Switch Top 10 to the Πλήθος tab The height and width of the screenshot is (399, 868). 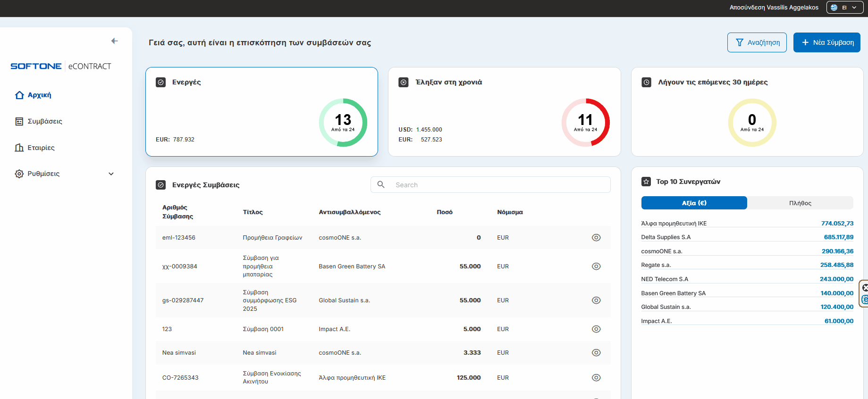pos(800,203)
